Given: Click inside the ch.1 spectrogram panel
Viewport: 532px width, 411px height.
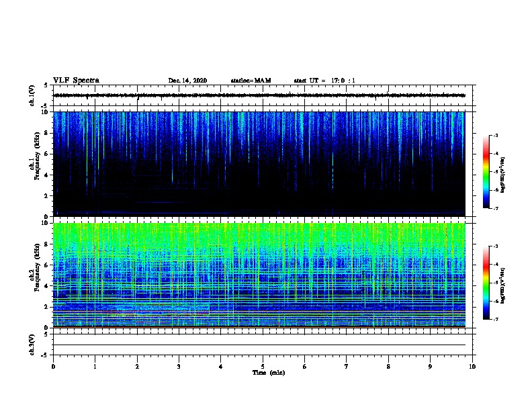Looking at the screenshot, I should [259, 164].
